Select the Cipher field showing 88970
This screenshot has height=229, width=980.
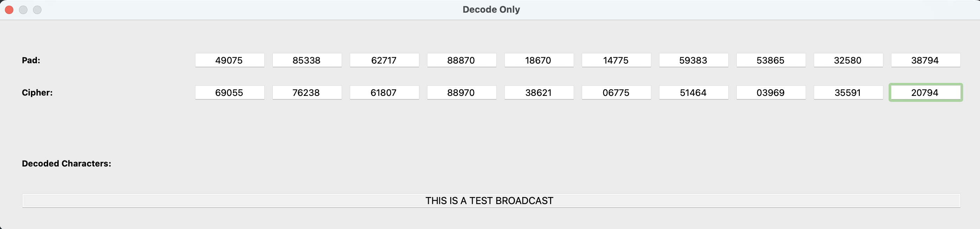(462, 92)
